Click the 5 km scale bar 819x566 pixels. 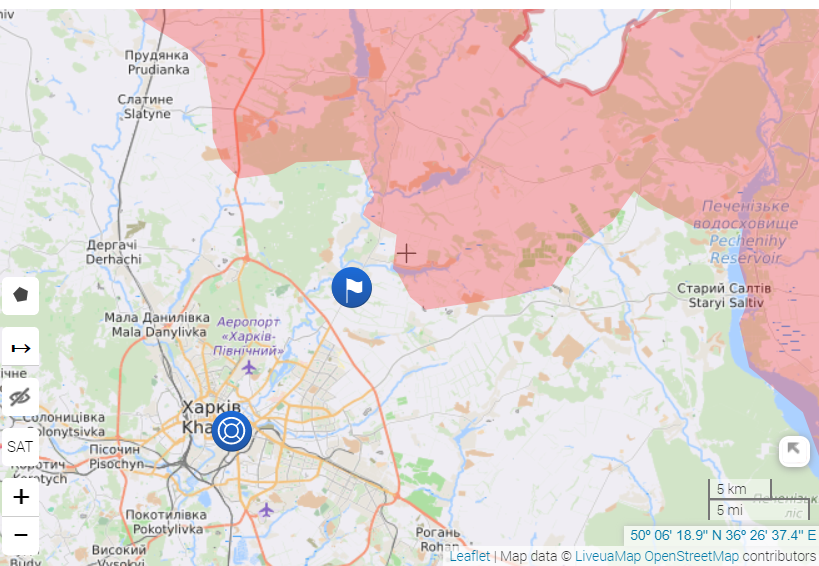click(x=739, y=489)
